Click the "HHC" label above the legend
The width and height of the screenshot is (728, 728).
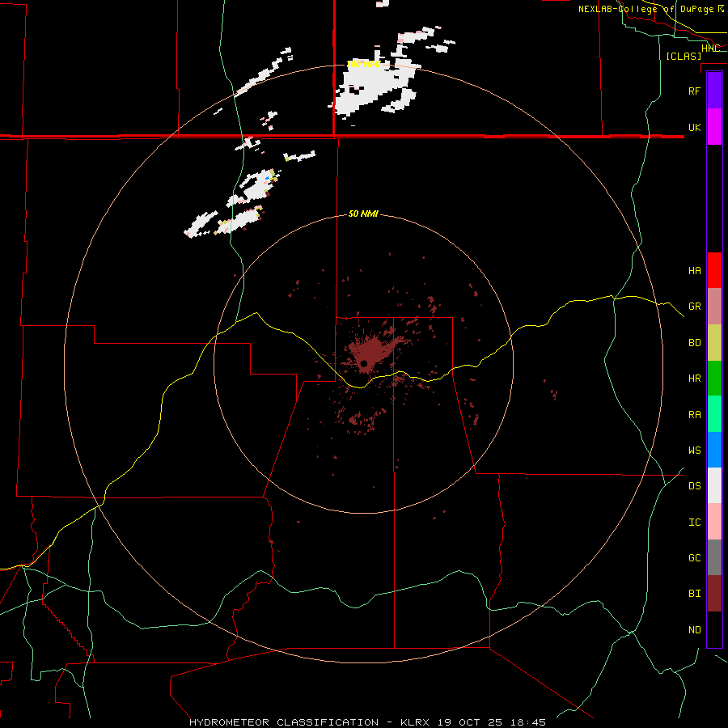tap(711, 49)
